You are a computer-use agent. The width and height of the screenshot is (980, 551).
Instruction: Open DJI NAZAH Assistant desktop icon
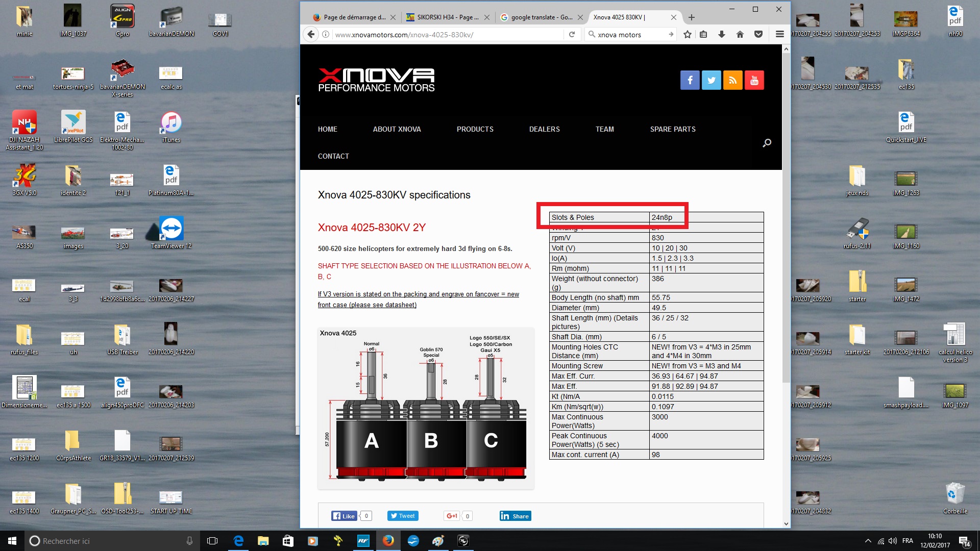(x=24, y=130)
